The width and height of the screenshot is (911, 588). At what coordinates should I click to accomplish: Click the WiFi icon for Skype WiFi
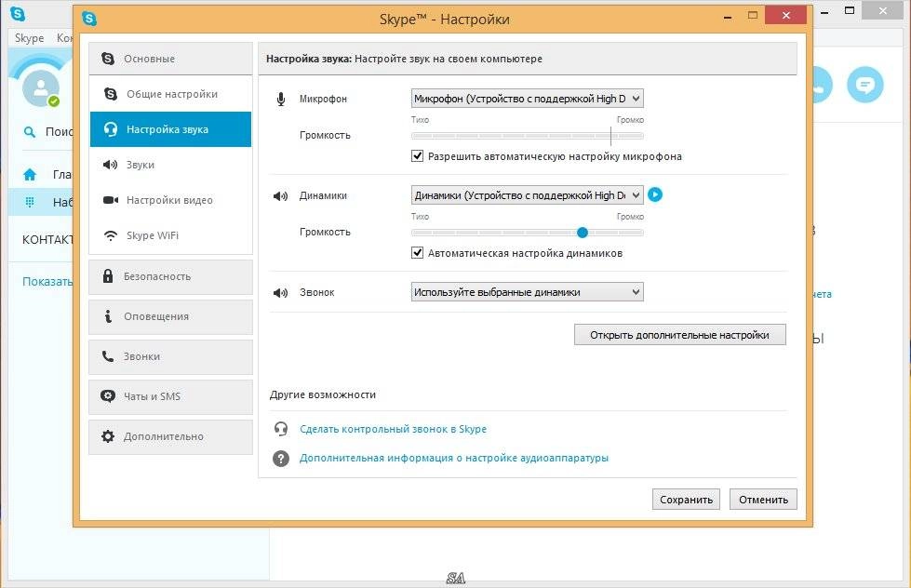[111, 235]
